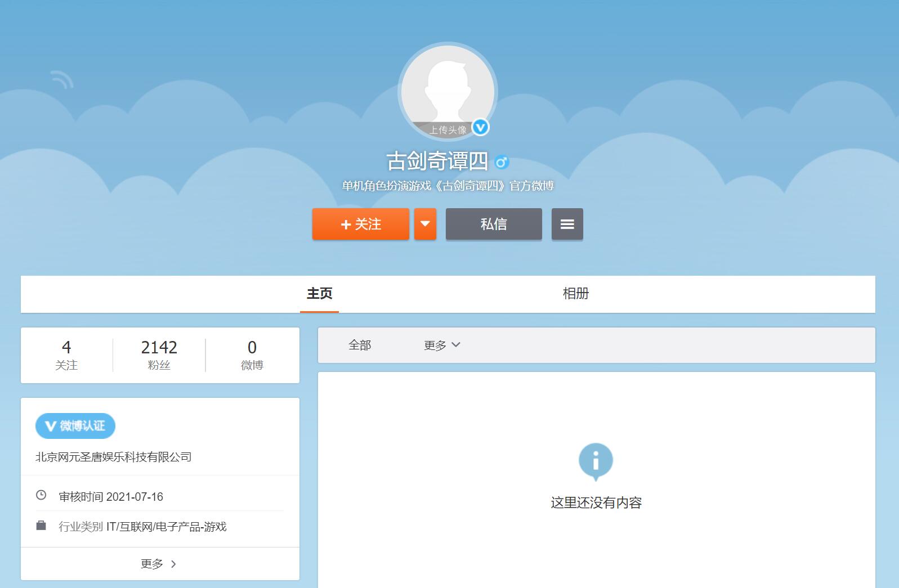Click the blue info icon in empty feed
This screenshot has height=588, width=899.
pos(596,461)
